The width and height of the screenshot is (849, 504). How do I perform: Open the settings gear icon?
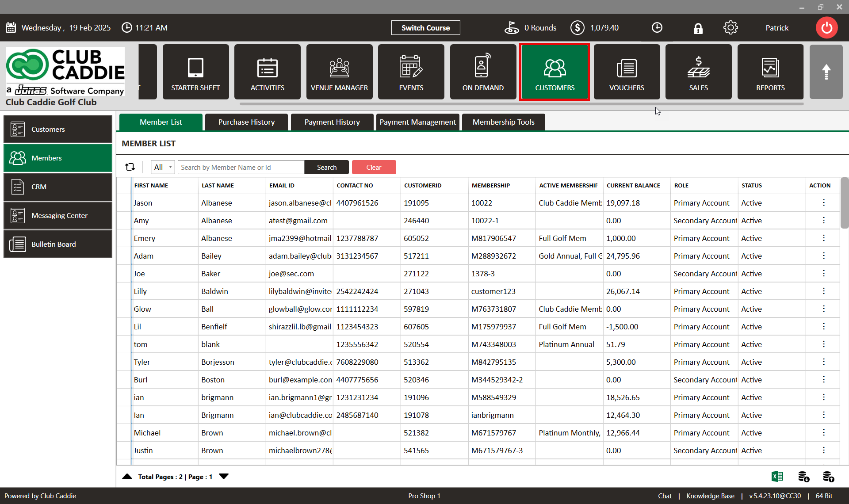pos(730,28)
